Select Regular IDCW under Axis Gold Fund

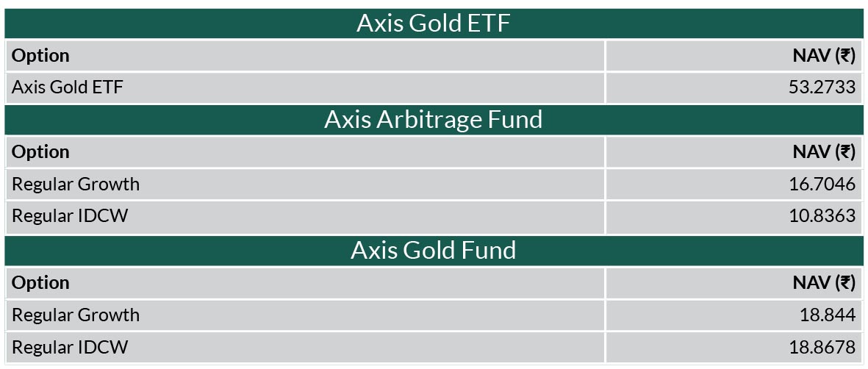point(70,348)
